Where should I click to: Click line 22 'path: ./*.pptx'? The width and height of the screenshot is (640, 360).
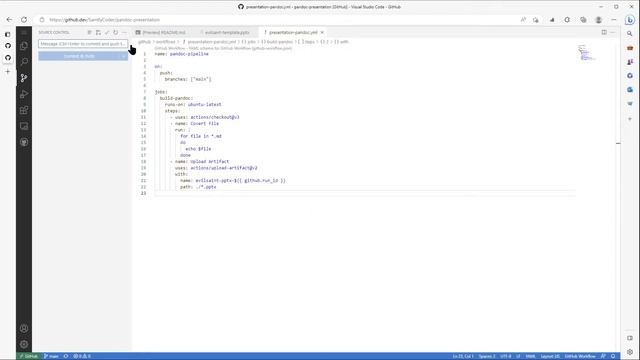(x=198, y=187)
